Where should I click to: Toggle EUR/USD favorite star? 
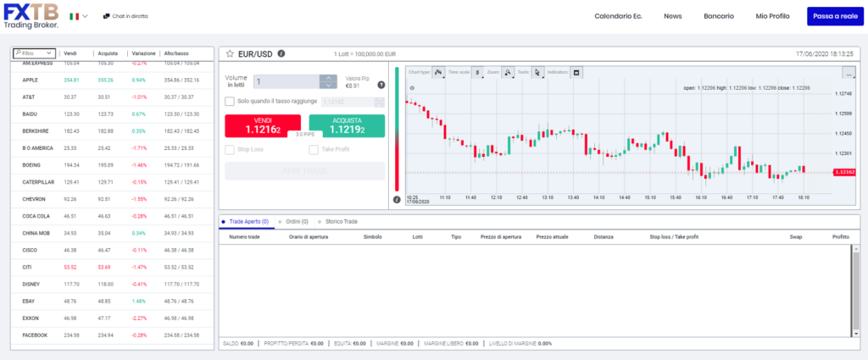(230, 53)
